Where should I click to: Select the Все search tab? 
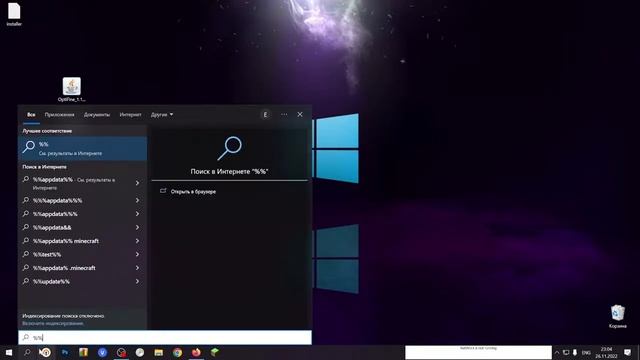click(x=31, y=115)
